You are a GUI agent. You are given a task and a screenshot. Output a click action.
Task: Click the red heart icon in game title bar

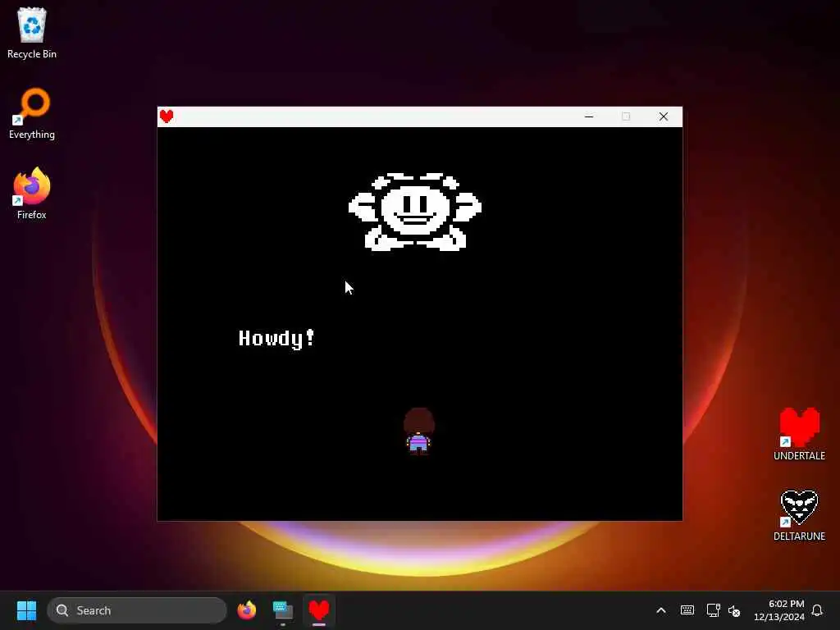pos(167,116)
